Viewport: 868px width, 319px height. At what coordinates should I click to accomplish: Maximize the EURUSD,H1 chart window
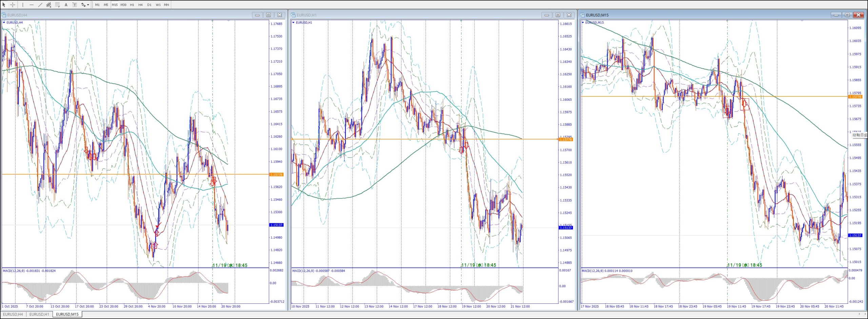pos(558,15)
